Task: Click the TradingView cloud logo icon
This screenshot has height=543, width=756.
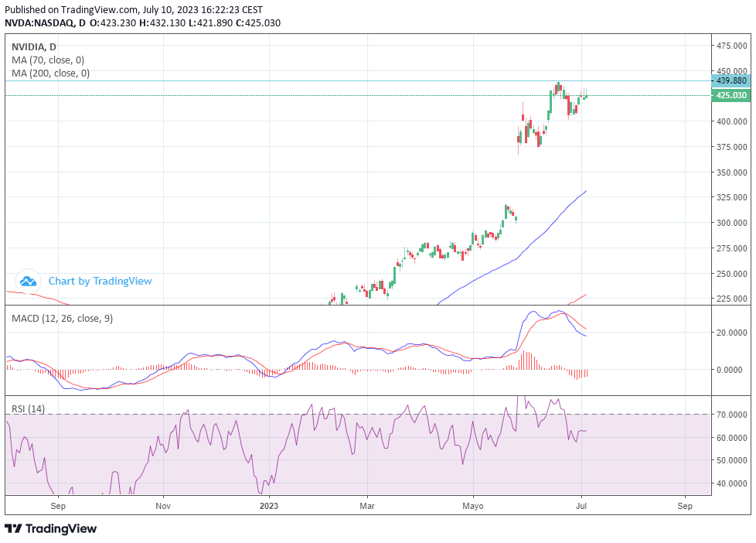Action: tap(28, 281)
